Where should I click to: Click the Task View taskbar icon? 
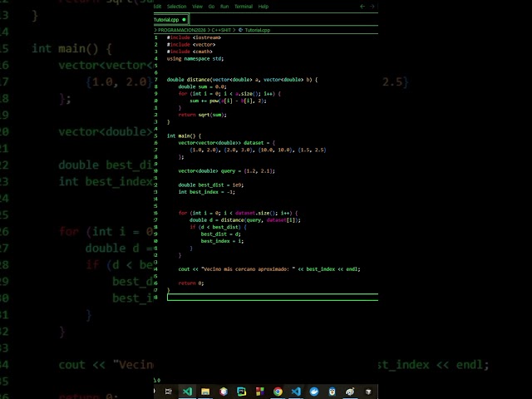[x=168, y=392]
